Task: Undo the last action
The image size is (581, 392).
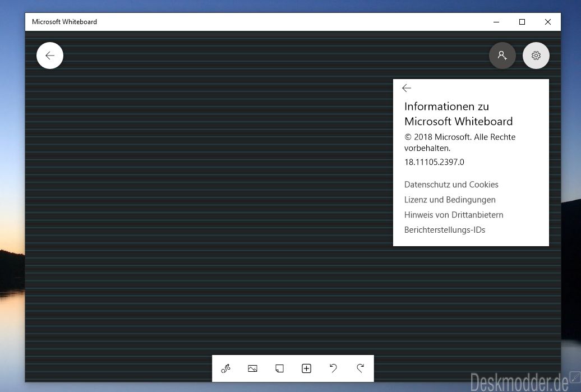Action: pos(333,368)
